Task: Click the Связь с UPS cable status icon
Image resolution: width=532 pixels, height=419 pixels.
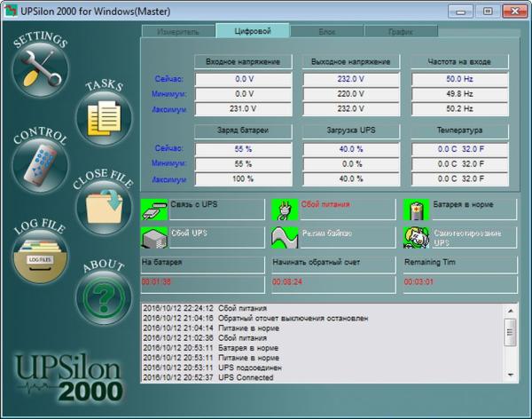Action: click(154, 209)
